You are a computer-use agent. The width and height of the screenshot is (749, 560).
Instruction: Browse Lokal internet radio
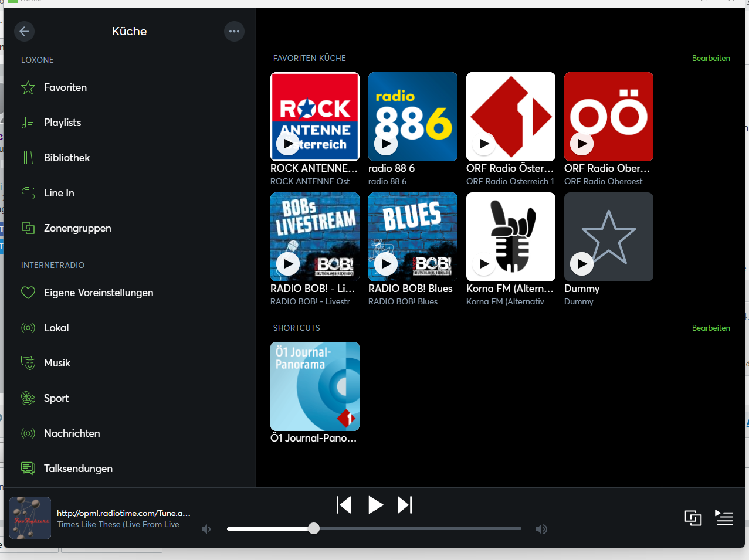130,328
